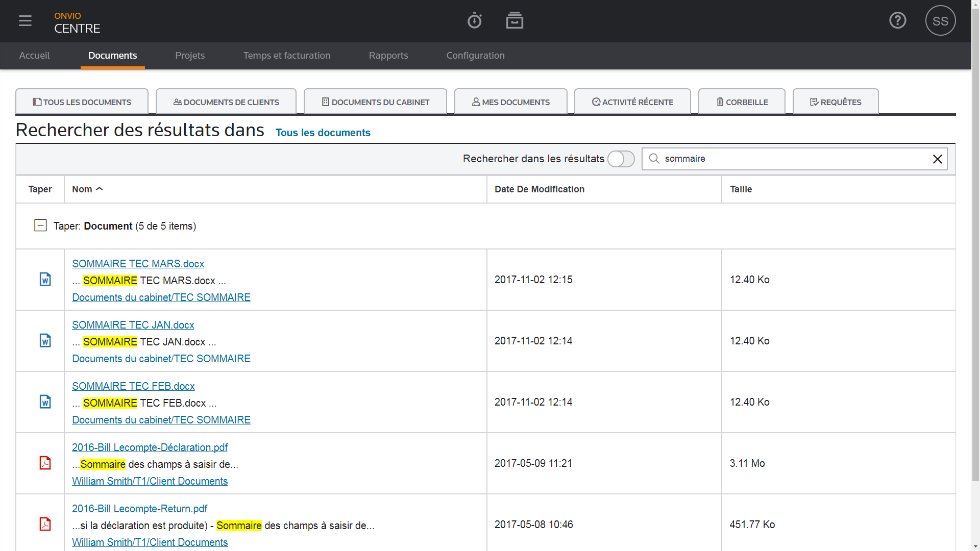Click the PDF icon for Lecompte-Déclaration

[x=45, y=463]
